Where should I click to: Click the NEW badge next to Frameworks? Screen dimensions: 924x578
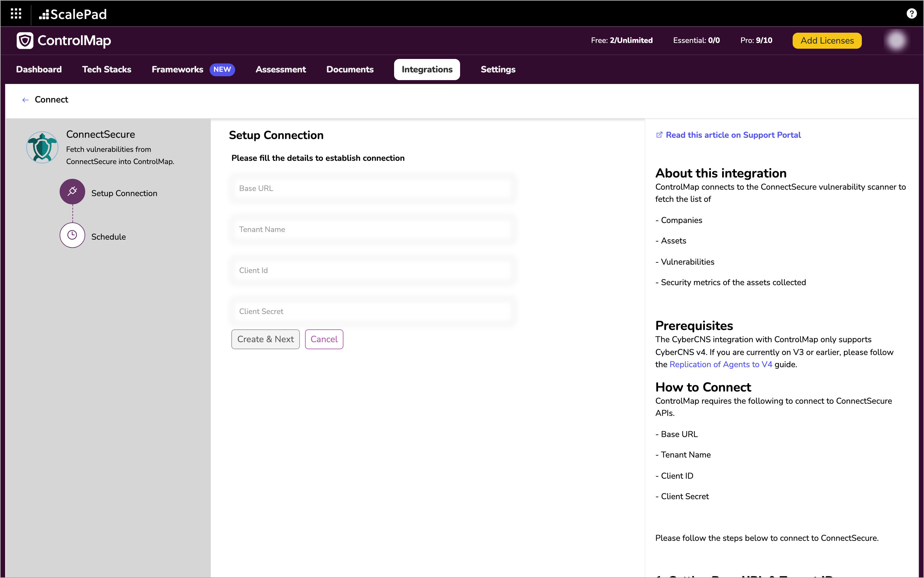(222, 70)
